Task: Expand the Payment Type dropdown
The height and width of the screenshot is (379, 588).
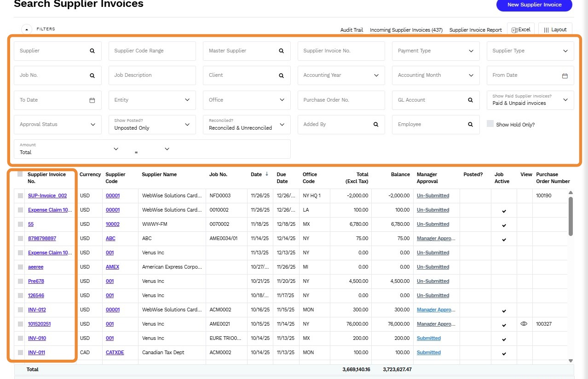Action: [x=471, y=51]
